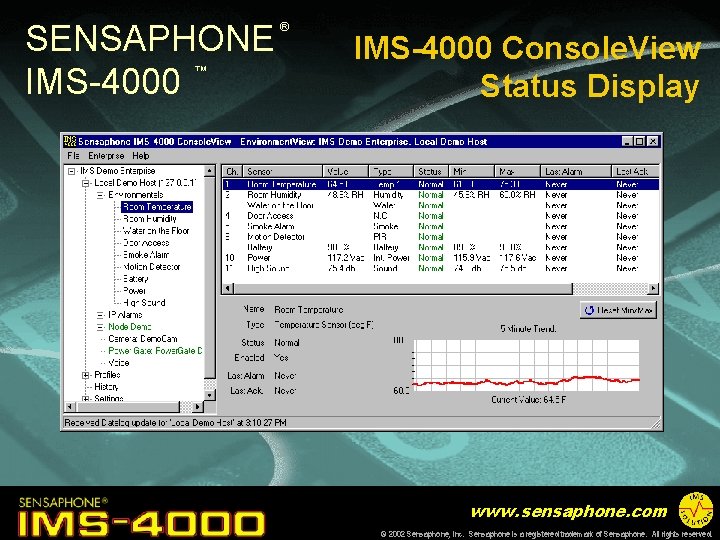Select High Sound in the tree
The height and width of the screenshot is (540, 720).
point(144,303)
